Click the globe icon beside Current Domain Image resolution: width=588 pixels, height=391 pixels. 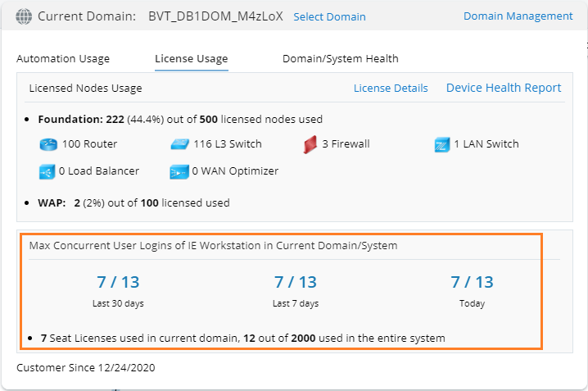point(25,16)
